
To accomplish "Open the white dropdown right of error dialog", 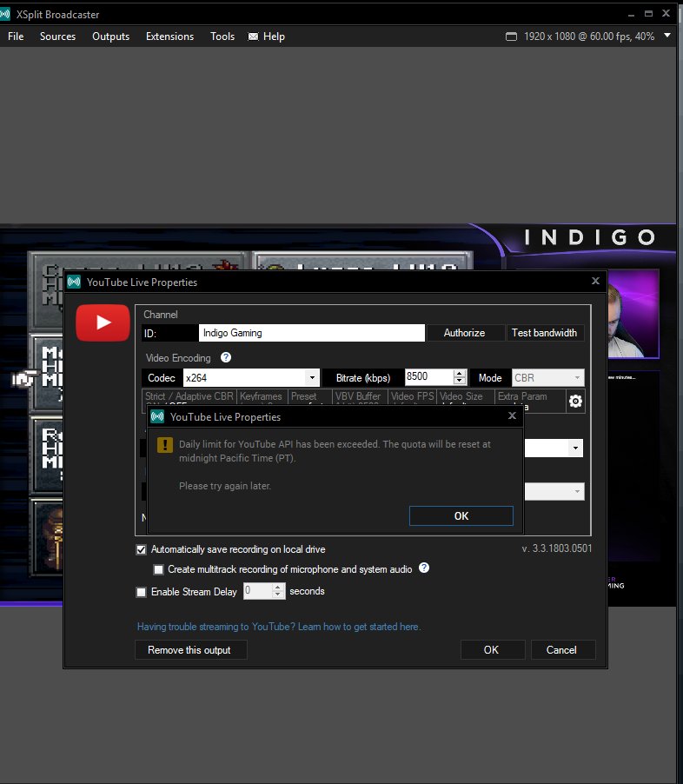I will coord(554,448).
